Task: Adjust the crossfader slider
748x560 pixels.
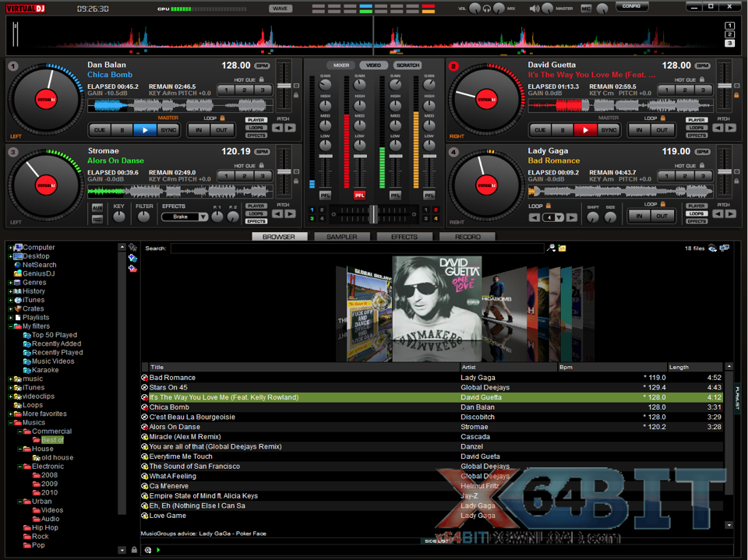Action: coord(373,214)
